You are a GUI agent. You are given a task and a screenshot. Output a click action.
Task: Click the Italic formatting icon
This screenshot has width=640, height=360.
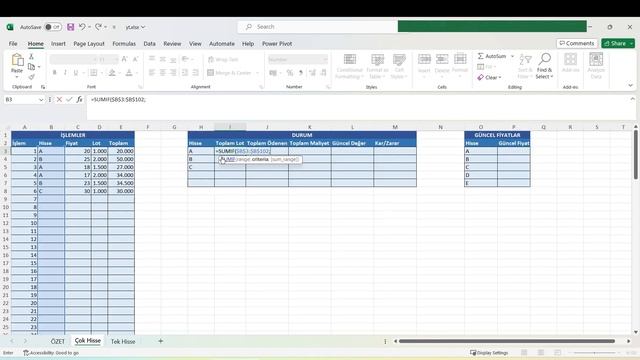pyautogui.click(x=65, y=73)
